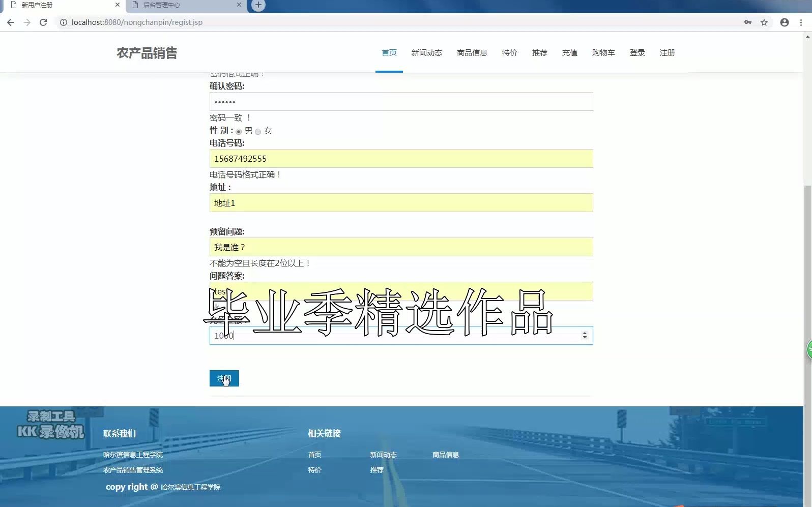
Task: Open 注册 in the navigation menu
Action: 667,53
